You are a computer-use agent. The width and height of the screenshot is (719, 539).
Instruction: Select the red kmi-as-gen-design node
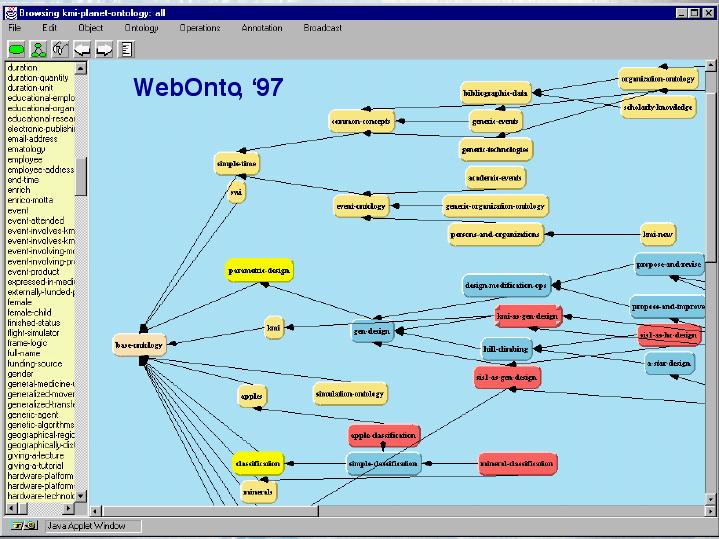click(x=528, y=317)
